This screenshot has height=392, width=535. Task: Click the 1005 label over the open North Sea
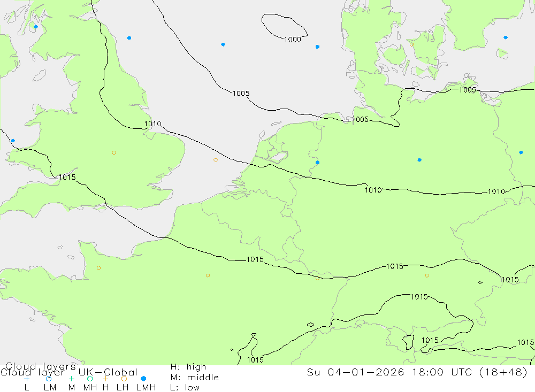(241, 93)
